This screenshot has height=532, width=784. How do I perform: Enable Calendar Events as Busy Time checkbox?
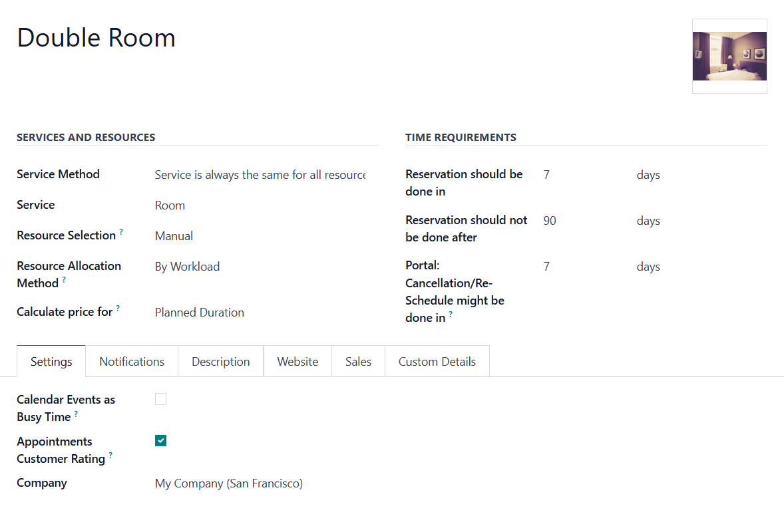(160, 399)
